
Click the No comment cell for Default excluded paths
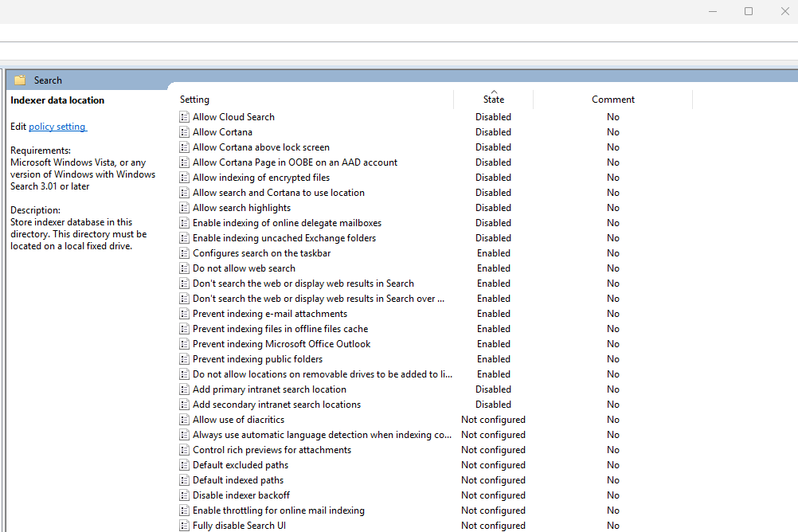(612, 465)
